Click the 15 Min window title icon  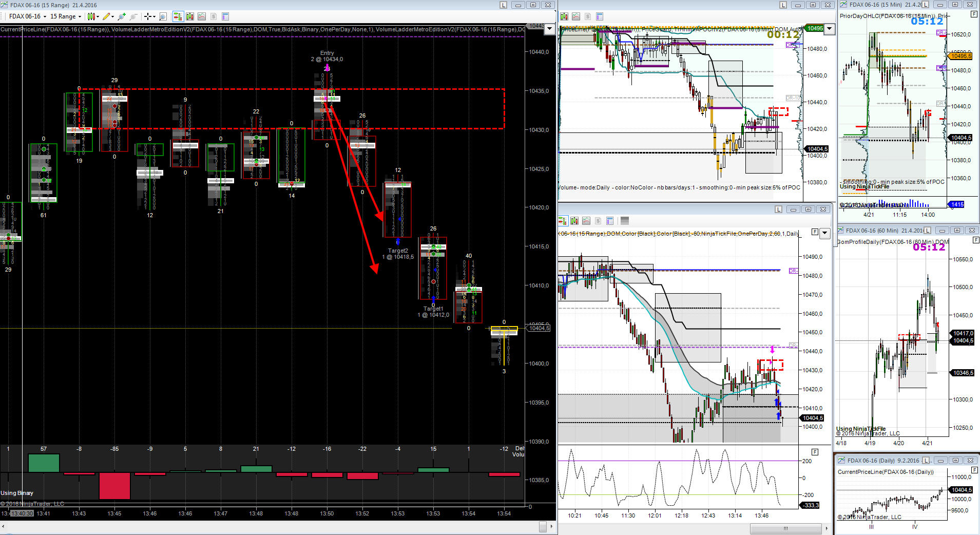coord(843,5)
